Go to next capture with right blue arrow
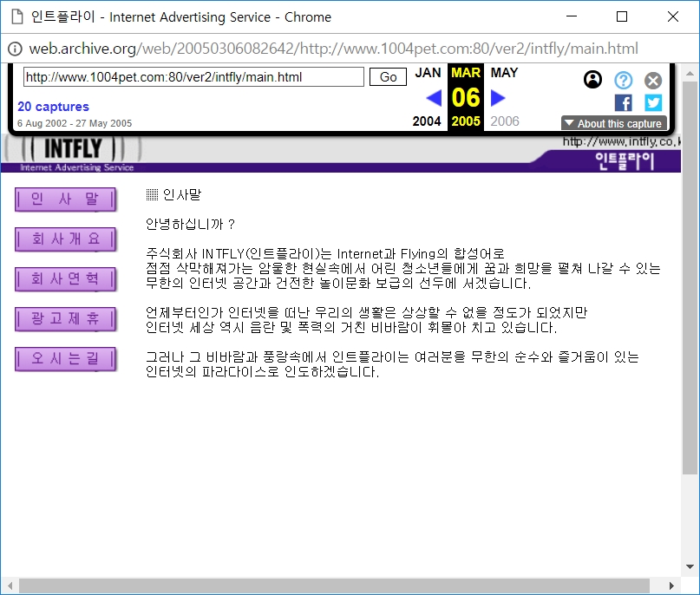The height and width of the screenshot is (595, 700). click(x=498, y=98)
